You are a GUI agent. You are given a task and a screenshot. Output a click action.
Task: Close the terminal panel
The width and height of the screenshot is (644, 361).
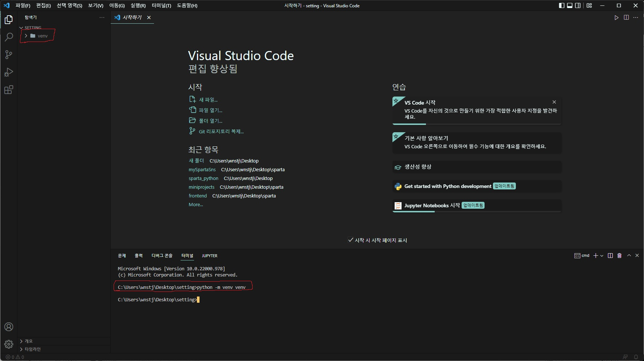tap(637, 256)
